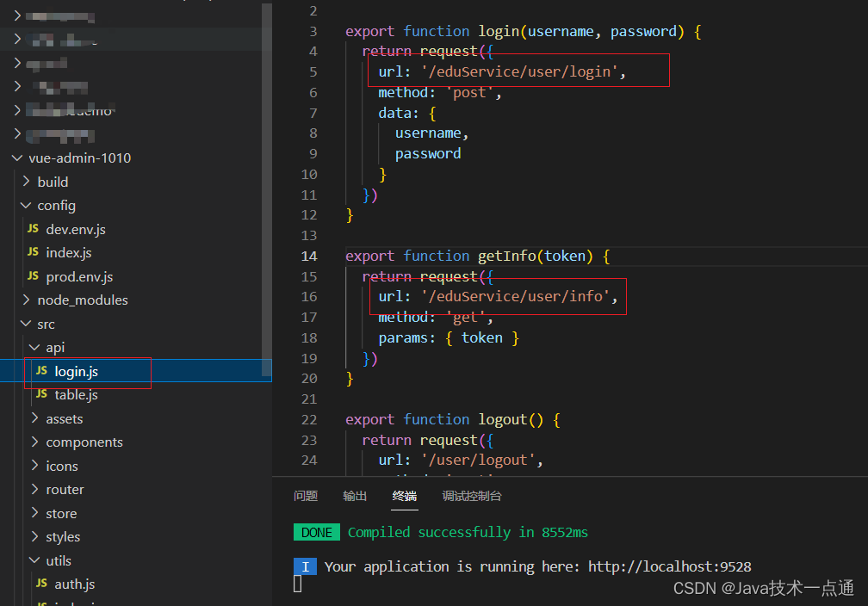Click the login function name on line 3
Viewport: 868px width, 606px height.
pos(499,32)
